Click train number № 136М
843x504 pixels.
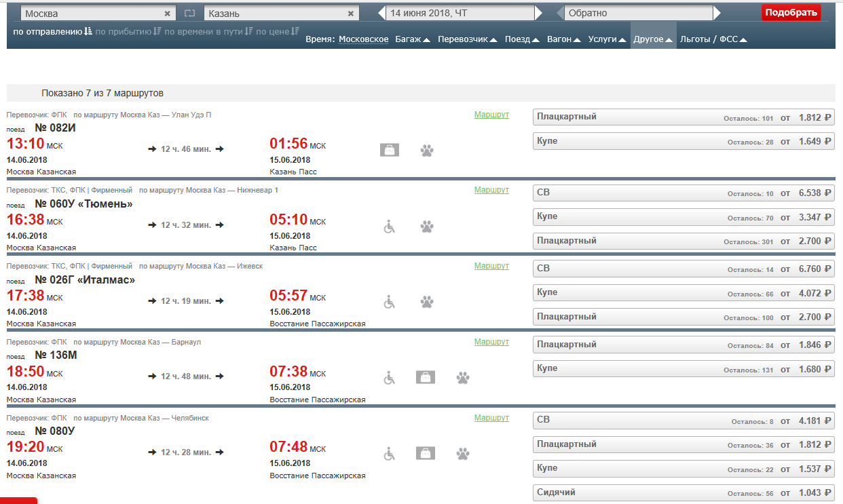point(56,355)
